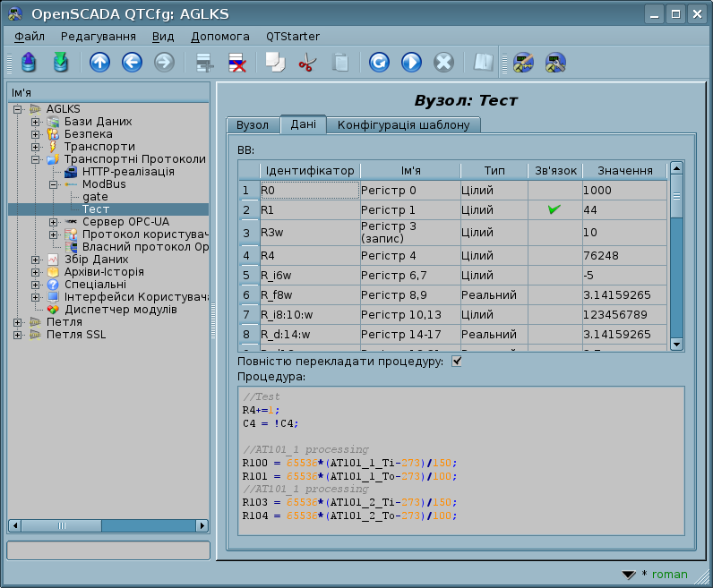This screenshot has height=588, width=713.
Task: Click the Load from database toolbar icon
Action: (x=29, y=63)
